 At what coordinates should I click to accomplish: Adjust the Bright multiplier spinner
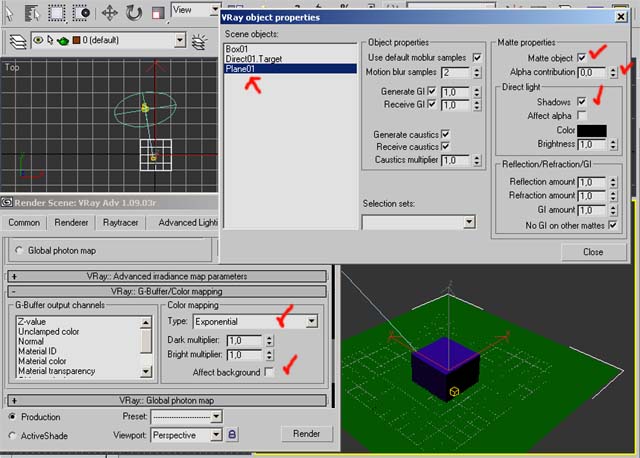pyautogui.click(x=269, y=355)
